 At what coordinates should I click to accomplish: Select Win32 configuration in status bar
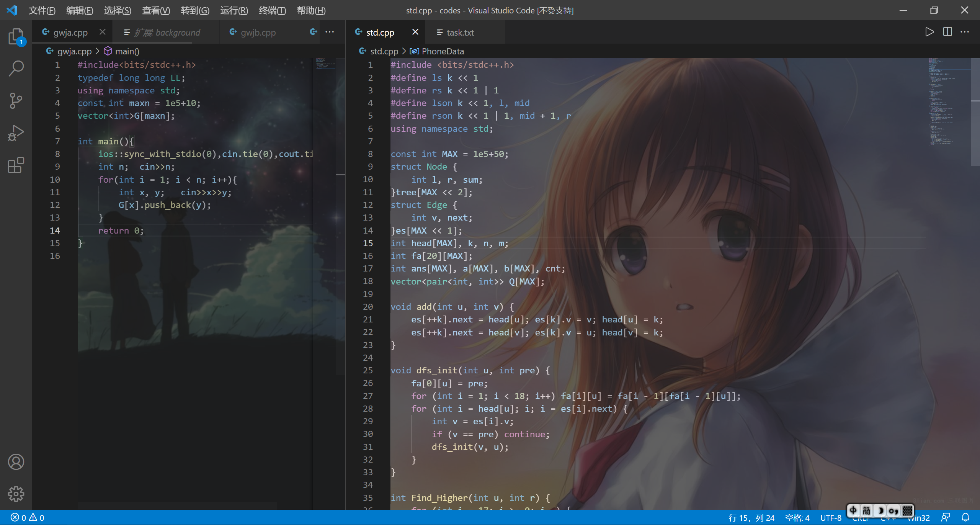click(918, 518)
